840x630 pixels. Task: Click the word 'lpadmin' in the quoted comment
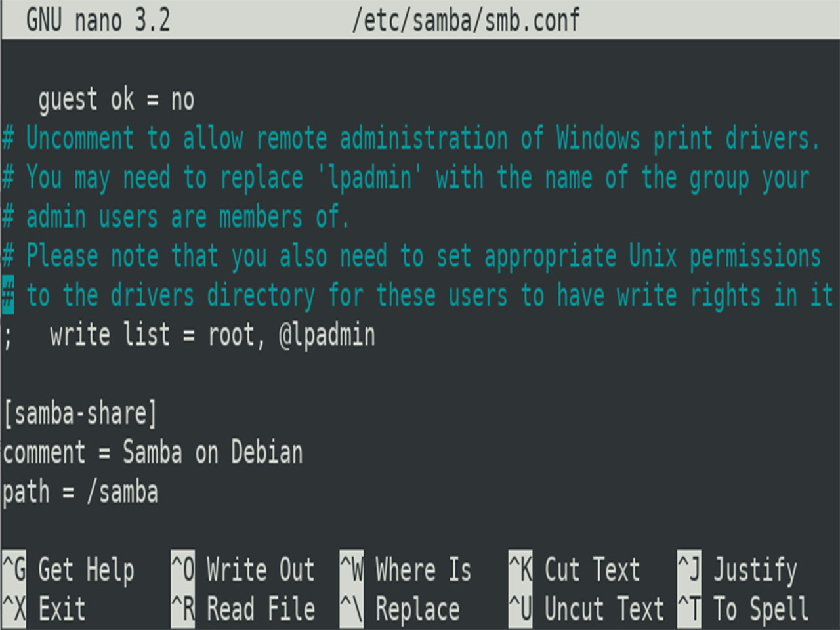point(369,178)
